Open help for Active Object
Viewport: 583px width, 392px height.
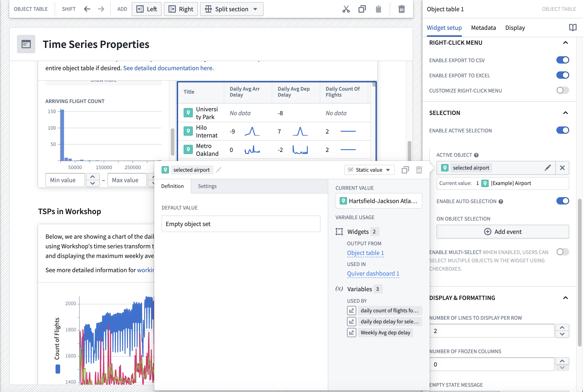476,155
